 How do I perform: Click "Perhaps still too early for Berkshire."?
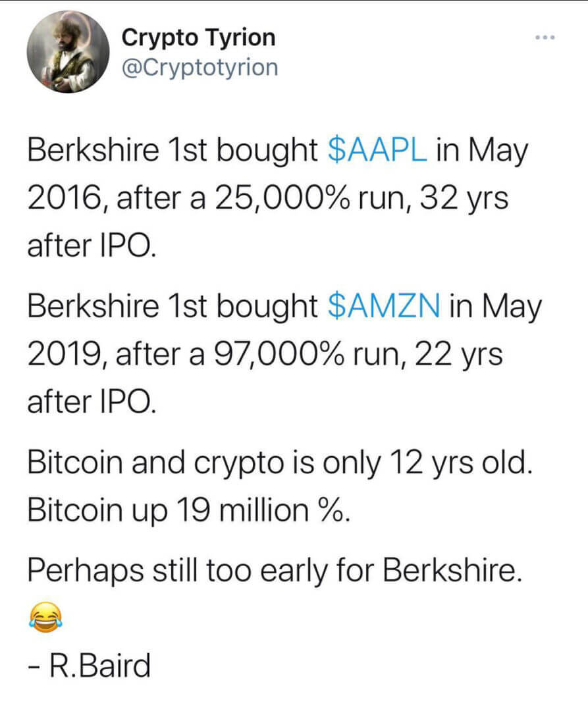click(x=275, y=571)
